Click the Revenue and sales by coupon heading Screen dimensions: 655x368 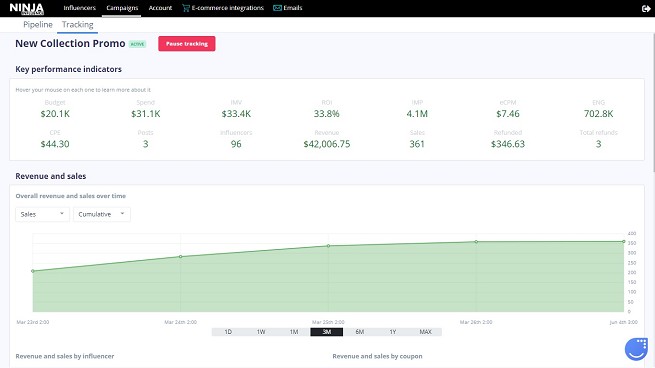coord(377,356)
